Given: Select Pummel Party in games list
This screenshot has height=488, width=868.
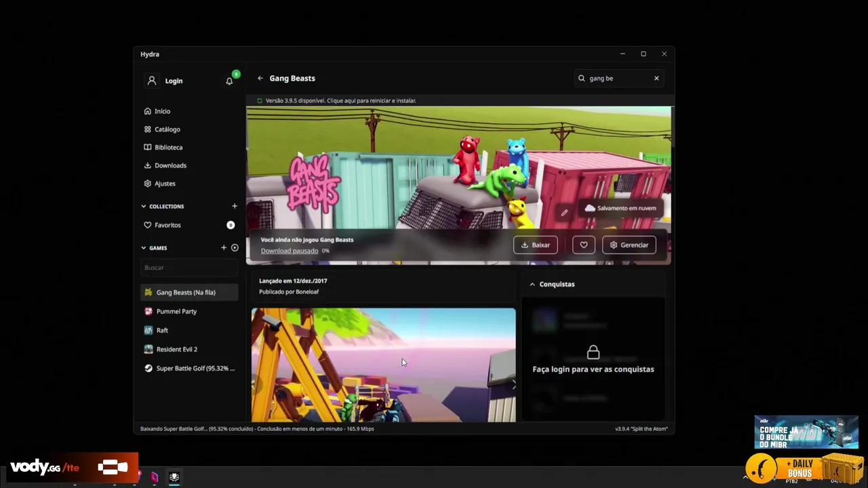Looking at the screenshot, I should click(189, 311).
